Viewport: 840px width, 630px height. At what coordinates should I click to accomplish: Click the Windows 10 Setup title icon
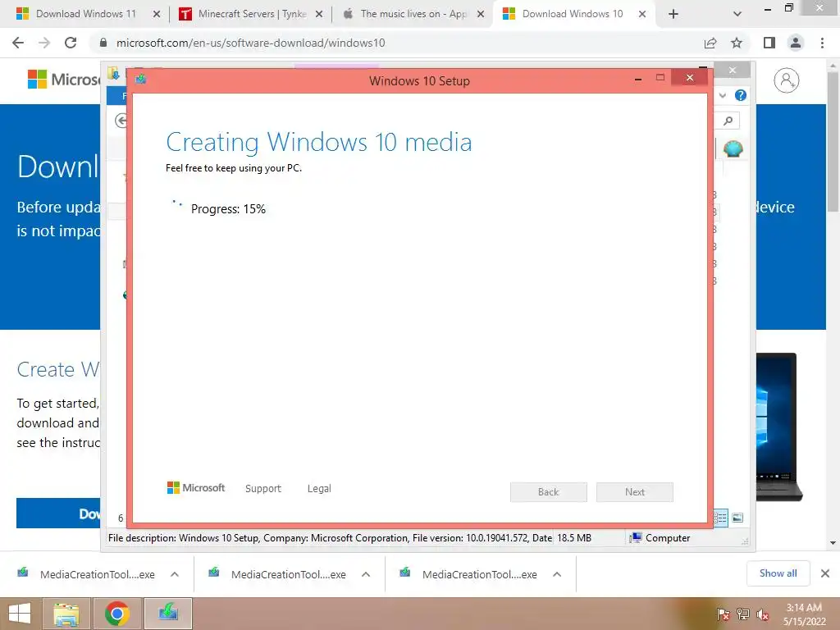coord(141,80)
